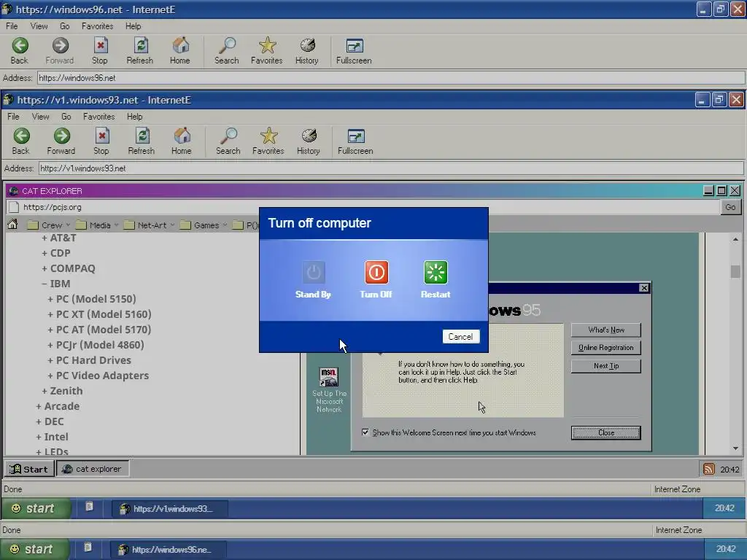Click Refresh in the windows96.net browser toolbar
This screenshot has height=560, width=747.
[x=139, y=50]
